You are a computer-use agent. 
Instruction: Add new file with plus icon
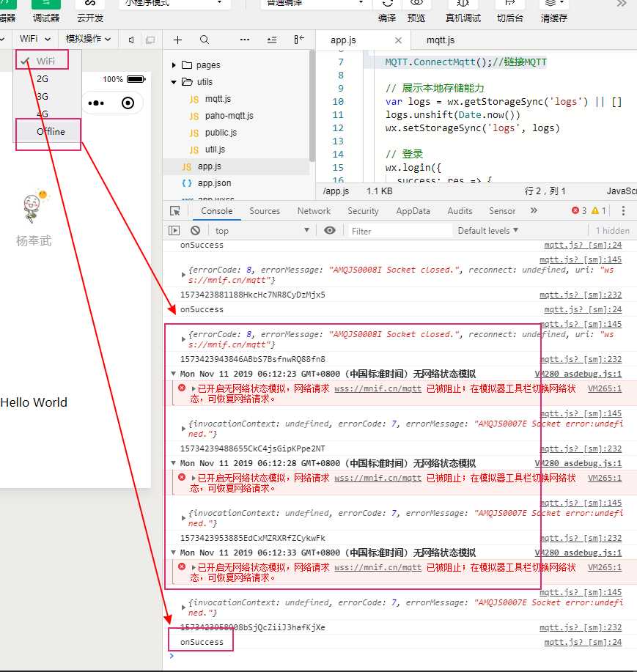point(177,40)
